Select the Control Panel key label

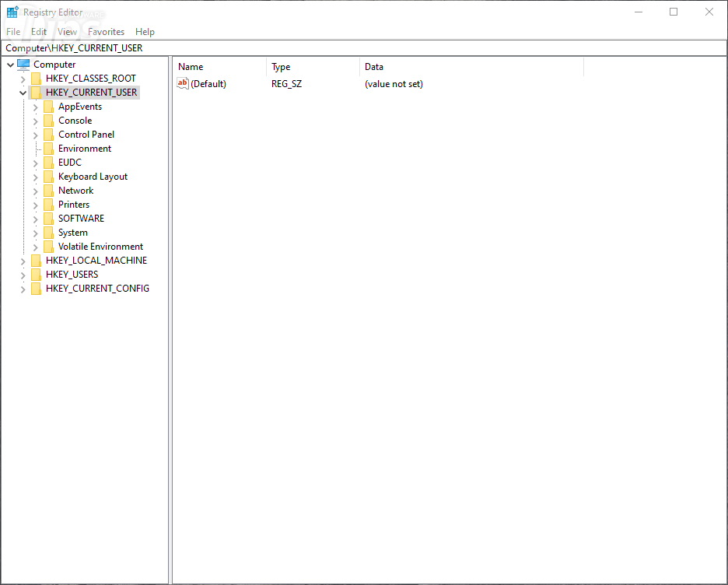(x=86, y=135)
